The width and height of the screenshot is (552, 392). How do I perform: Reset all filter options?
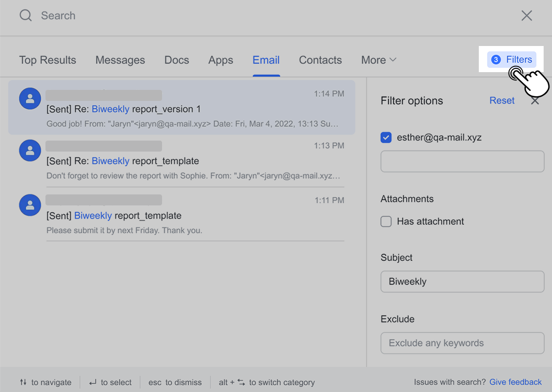point(502,100)
